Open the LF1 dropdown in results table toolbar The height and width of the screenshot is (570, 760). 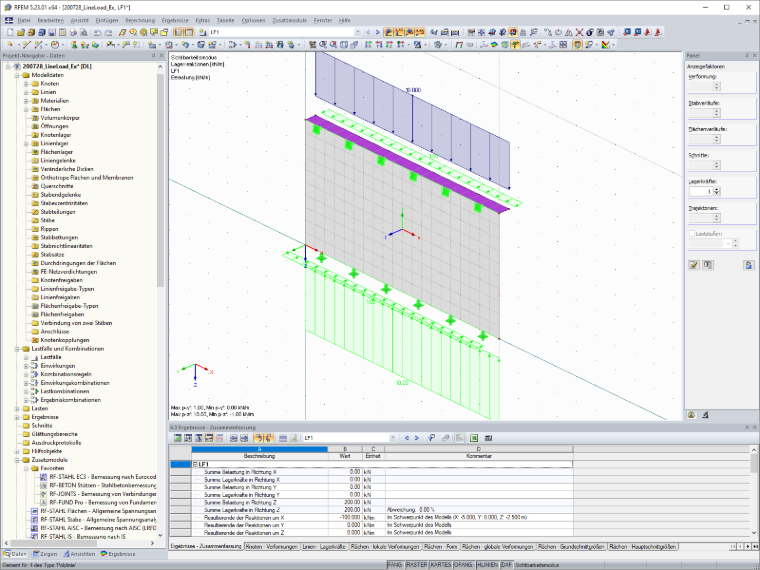point(393,438)
